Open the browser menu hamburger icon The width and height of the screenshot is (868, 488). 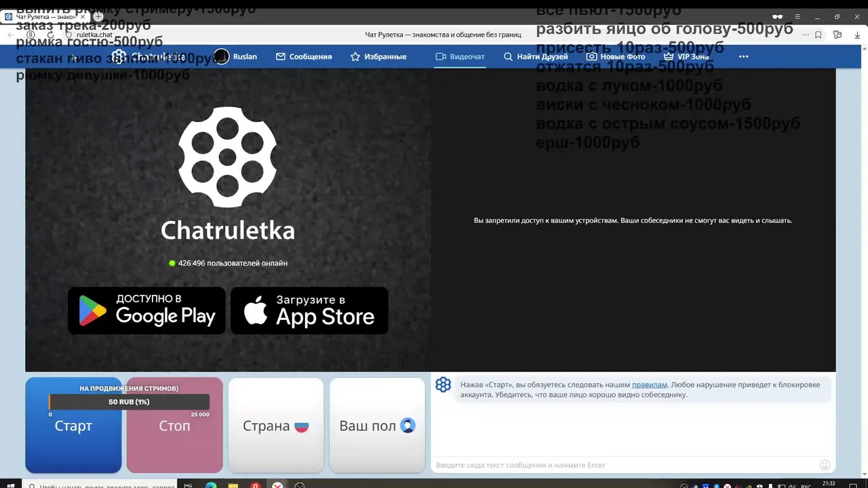[x=797, y=16]
